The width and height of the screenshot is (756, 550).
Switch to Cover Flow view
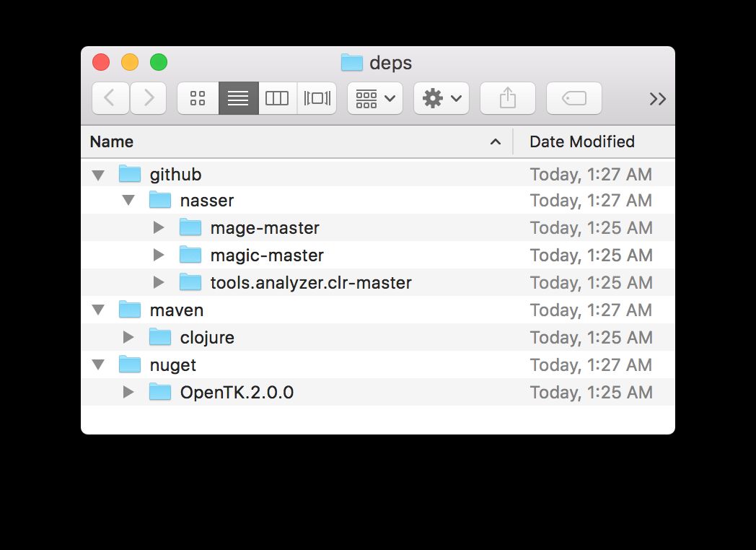pyautogui.click(x=317, y=98)
